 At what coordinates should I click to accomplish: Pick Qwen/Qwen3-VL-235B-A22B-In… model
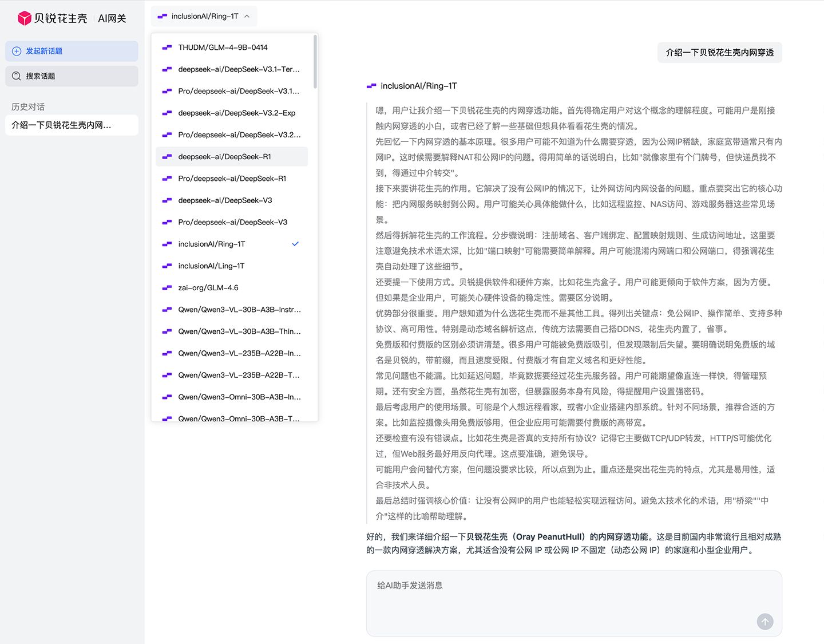pyautogui.click(x=232, y=353)
